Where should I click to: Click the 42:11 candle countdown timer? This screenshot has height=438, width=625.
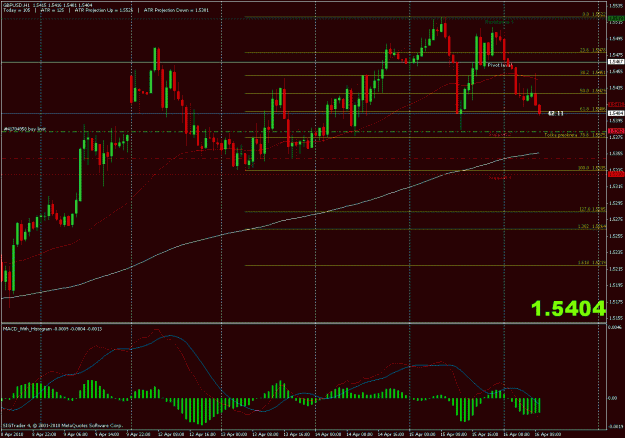pyautogui.click(x=556, y=114)
